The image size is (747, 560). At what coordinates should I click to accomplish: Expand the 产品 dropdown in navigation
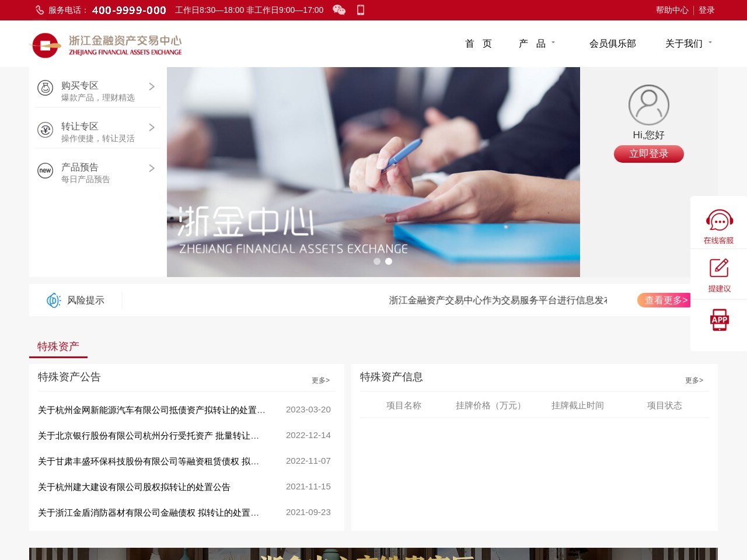pyautogui.click(x=536, y=43)
